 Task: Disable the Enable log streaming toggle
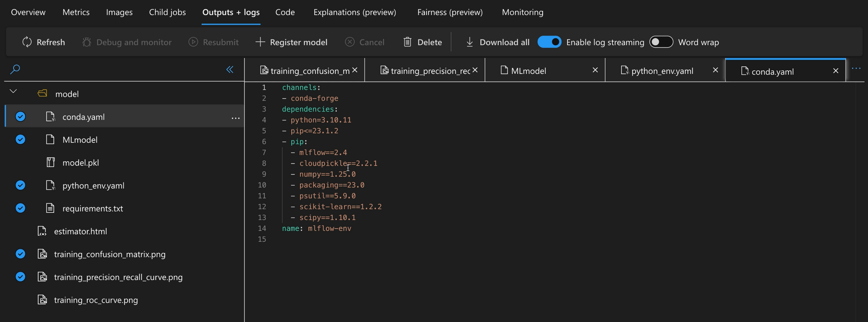coord(549,42)
